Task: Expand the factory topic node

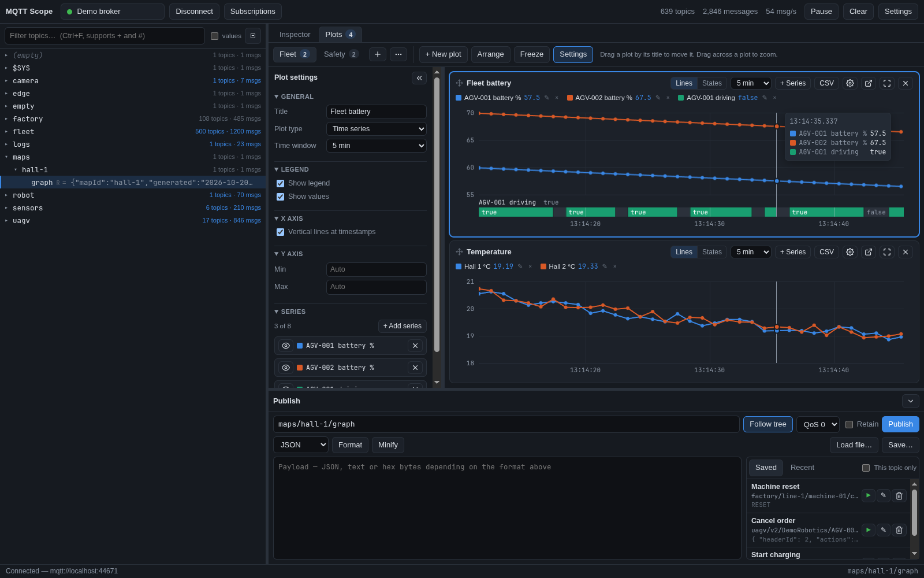Action: tap(6, 119)
